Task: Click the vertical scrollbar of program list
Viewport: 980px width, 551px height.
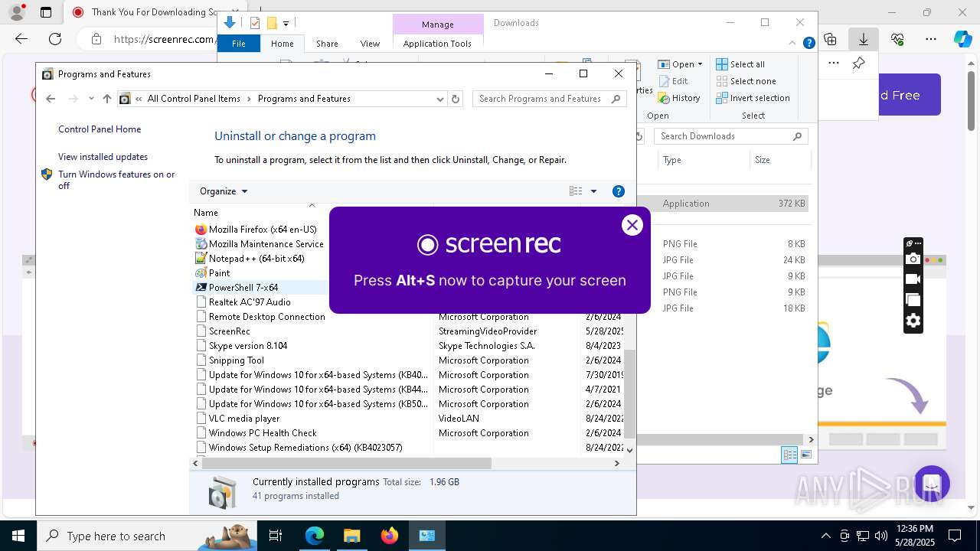Action: click(630, 394)
